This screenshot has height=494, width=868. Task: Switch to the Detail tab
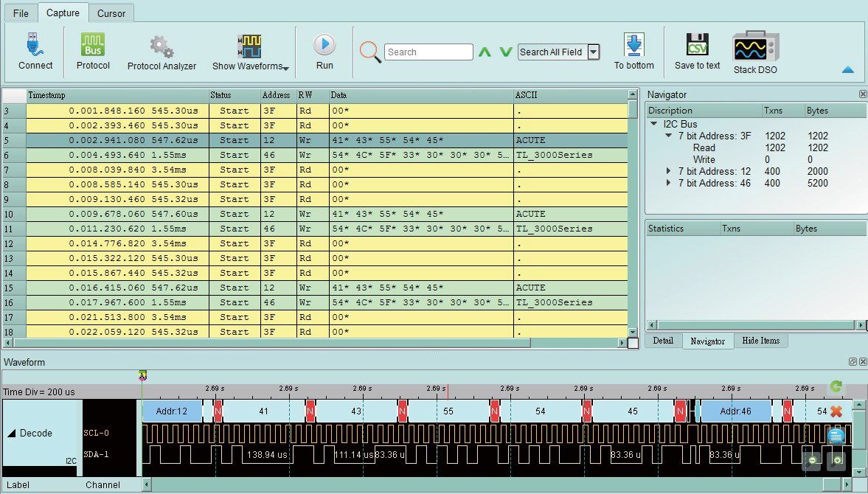tap(663, 341)
